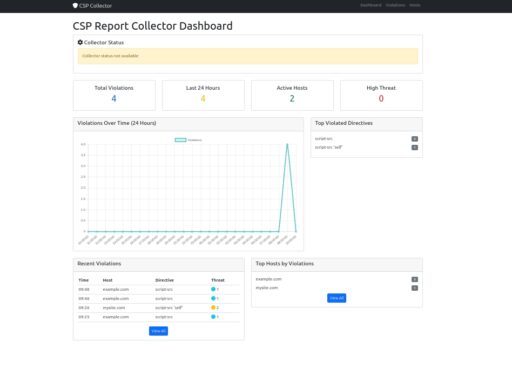
Task: Click the count badge for example.com host
Action: (x=415, y=279)
